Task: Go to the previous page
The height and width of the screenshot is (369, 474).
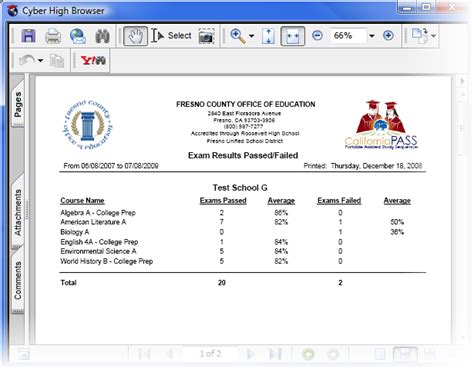Action: (x=169, y=354)
